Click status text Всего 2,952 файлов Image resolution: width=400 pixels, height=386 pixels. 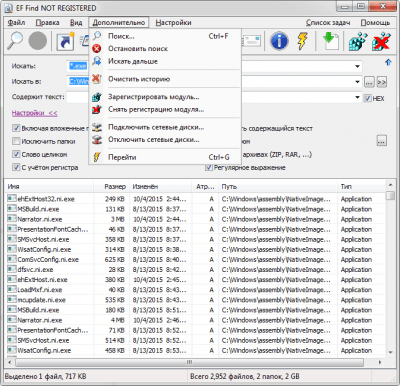221,376
